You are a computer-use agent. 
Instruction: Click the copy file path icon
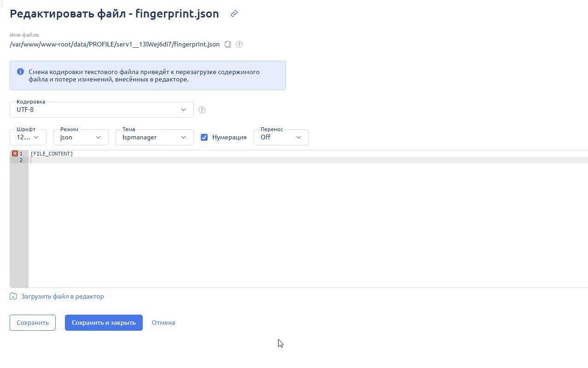tap(227, 44)
